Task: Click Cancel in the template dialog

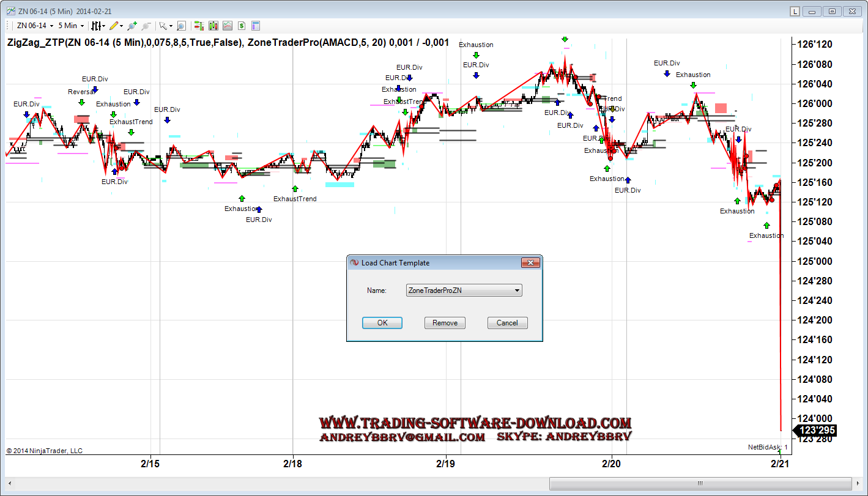Action: click(x=507, y=323)
